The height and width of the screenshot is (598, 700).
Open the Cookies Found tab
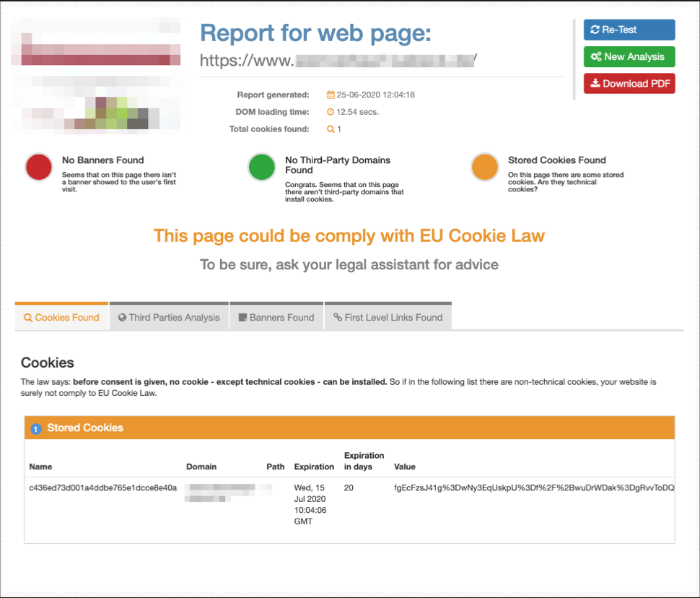pos(61,317)
